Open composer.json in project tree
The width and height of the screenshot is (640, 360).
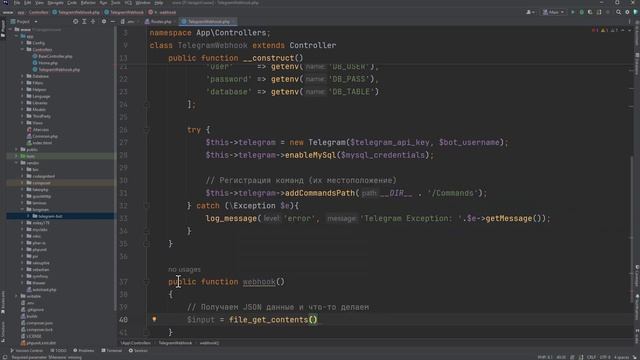[x=40, y=323]
